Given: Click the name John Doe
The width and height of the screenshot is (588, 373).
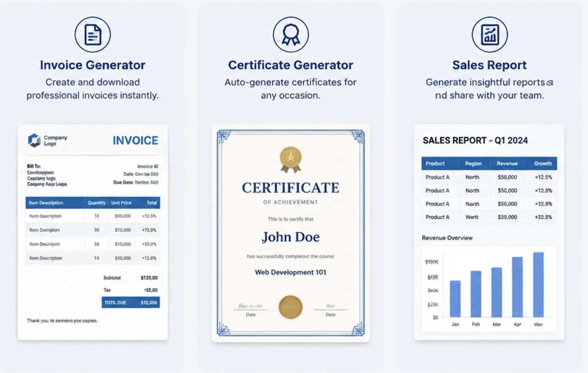Looking at the screenshot, I should pos(291,237).
